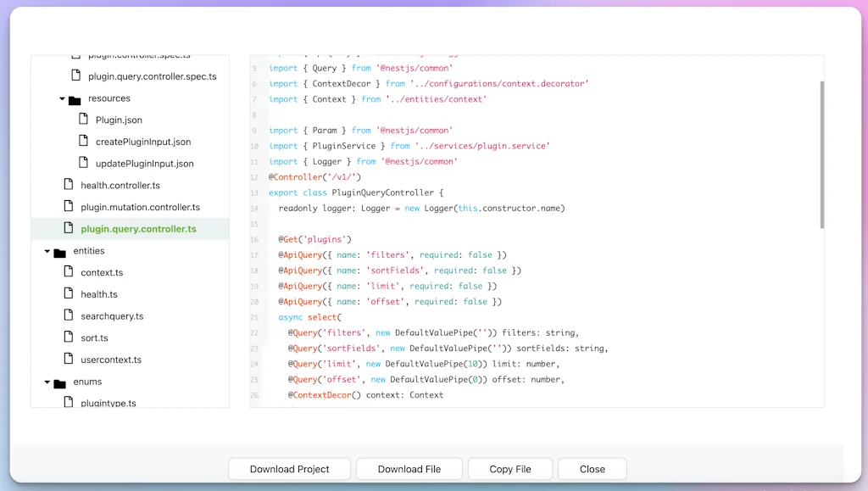Viewport: 868px width, 491px height.
Task: Click the folder icon for enums
Action: pyautogui.click(x=58, y=381)
